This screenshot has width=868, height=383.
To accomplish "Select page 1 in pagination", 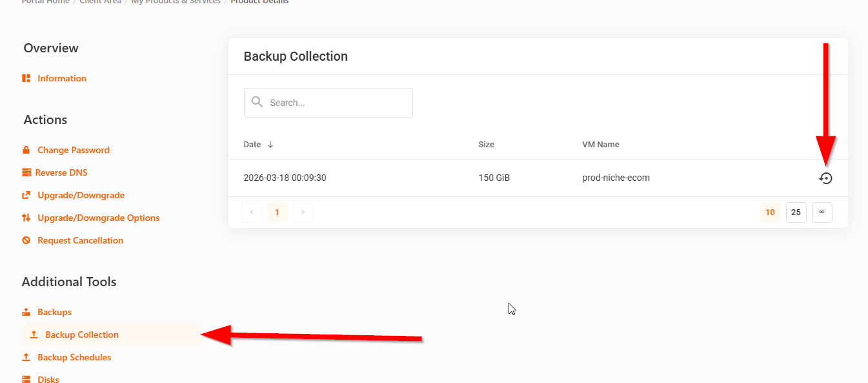I will (278, 212).
